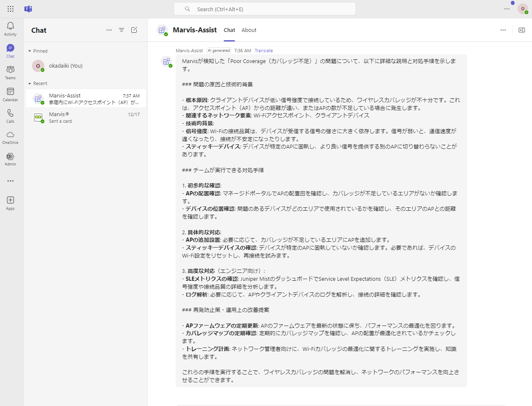Image resolution: width=532 pixels, height=406 pixels.
Task: Open the Marvis chat from 12/17
Action: 86,117
